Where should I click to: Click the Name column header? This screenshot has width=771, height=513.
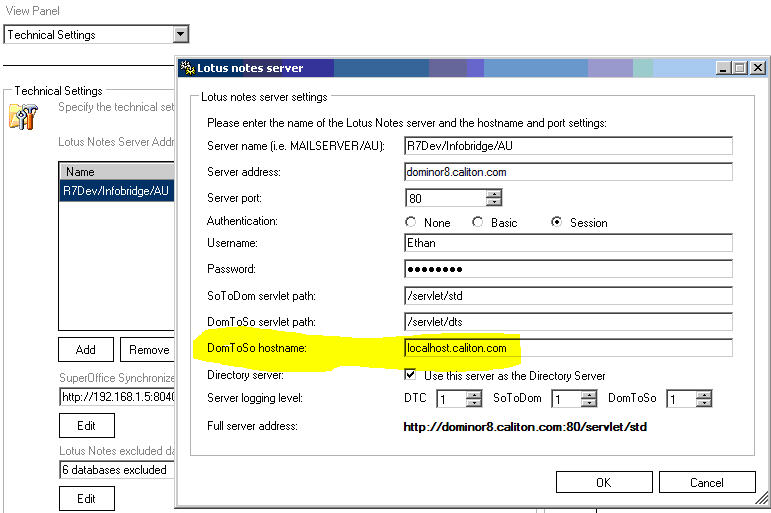coord(117,172)
